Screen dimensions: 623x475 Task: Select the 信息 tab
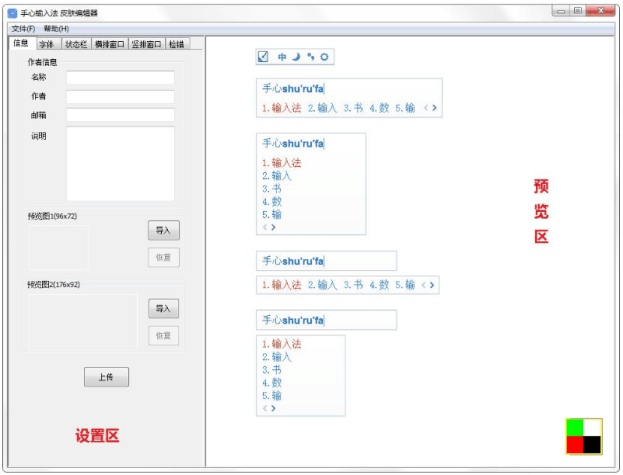(x=21, y=43)
